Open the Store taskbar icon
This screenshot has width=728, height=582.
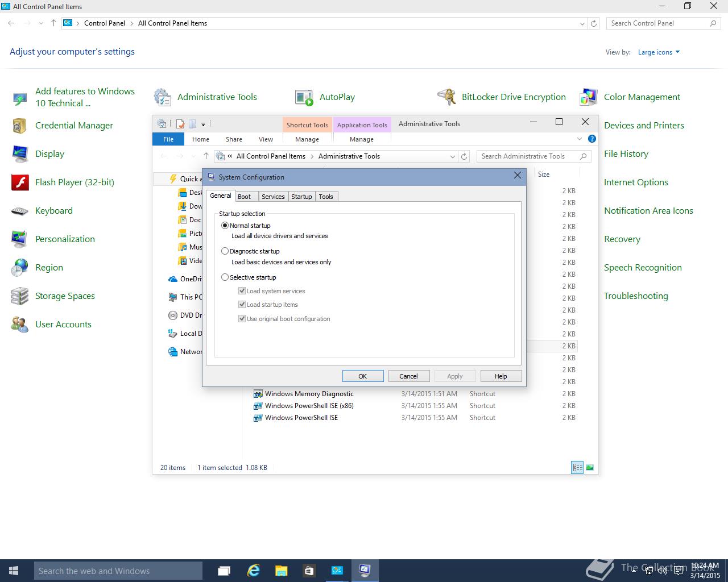(309, 571)
